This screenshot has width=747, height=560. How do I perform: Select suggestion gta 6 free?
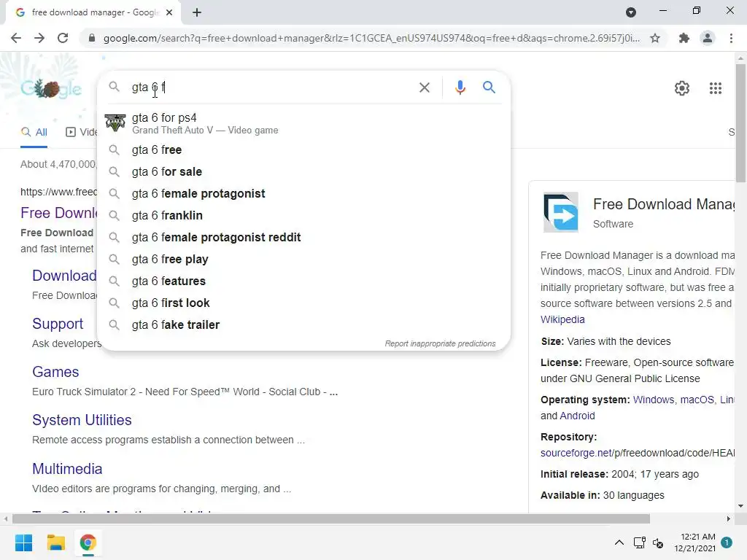pyautogui.click(x=303, y=150)
